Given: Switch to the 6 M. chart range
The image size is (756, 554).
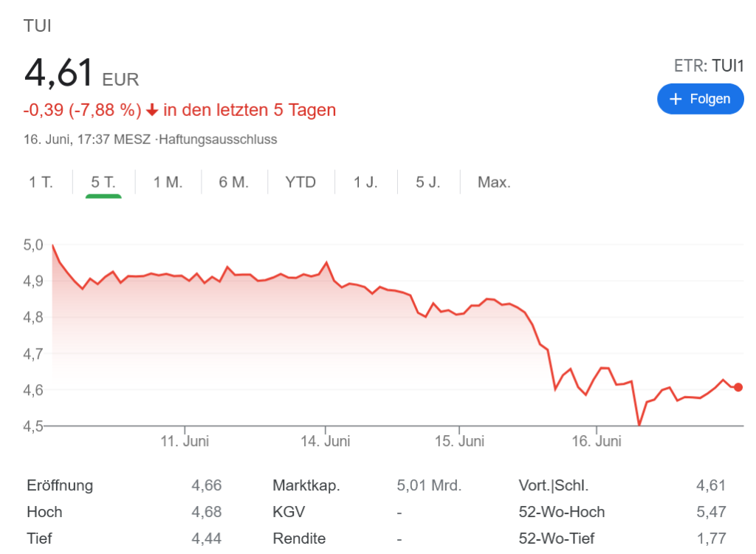Looking at the screenshot, I should point(234,182).
